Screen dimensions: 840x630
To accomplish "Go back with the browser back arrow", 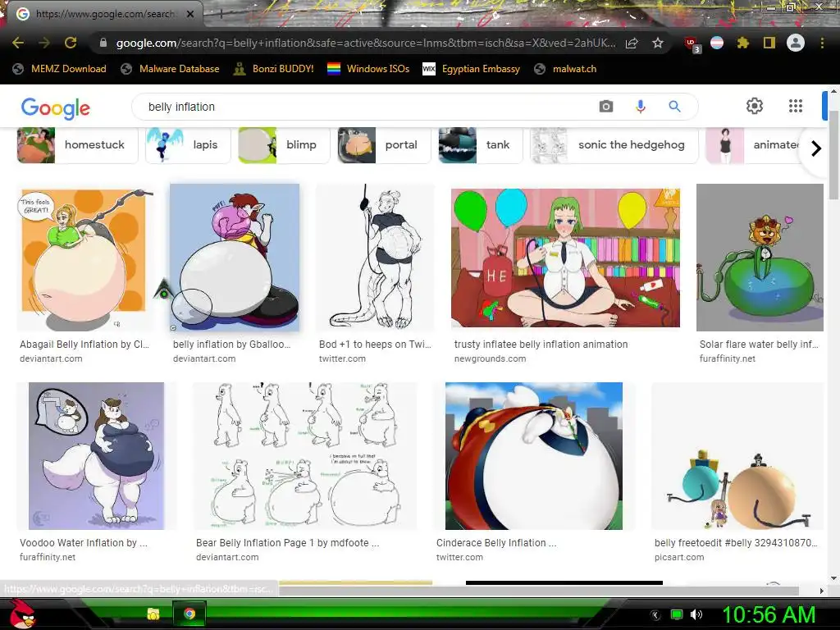I will pyautogui.click(x=18, y=43).
